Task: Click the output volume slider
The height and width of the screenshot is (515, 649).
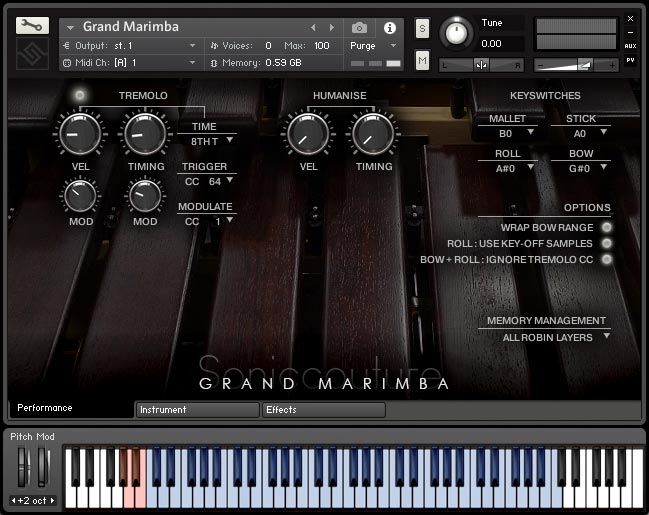Action: tap(576, 65)
